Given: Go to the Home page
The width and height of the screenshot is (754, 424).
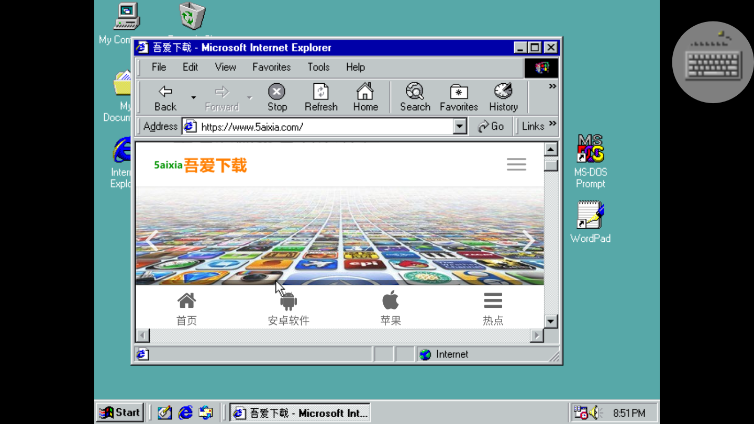Looking at the screenshot, I should [365, 98].
